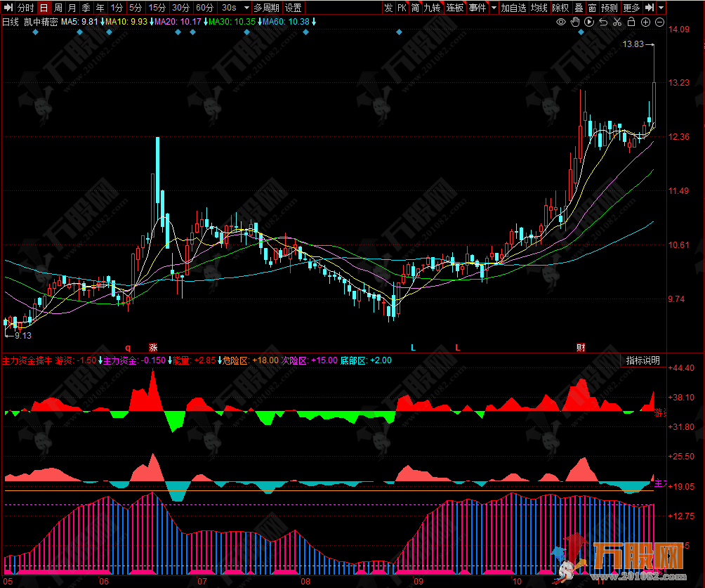Click the playback replay circle icon
This screenshot has width=705, height=588.
(589, 22)
